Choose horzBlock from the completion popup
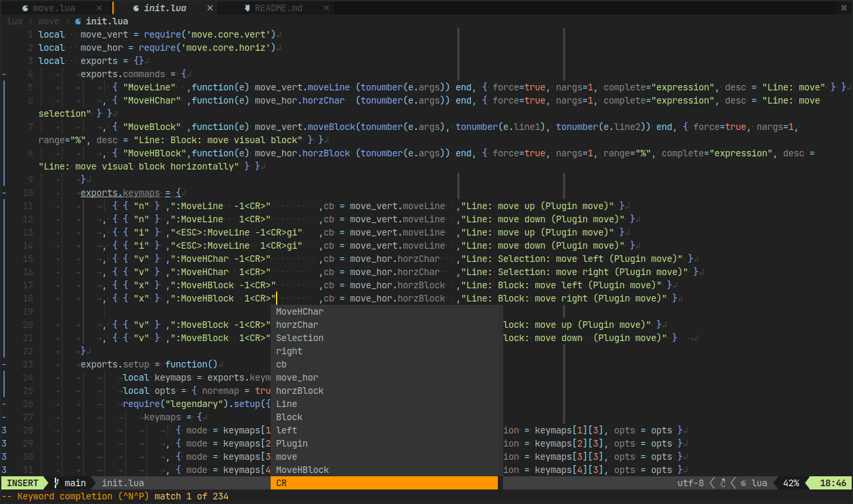The image size is (853, 504). pyautogui.click(x=387, y=391)
